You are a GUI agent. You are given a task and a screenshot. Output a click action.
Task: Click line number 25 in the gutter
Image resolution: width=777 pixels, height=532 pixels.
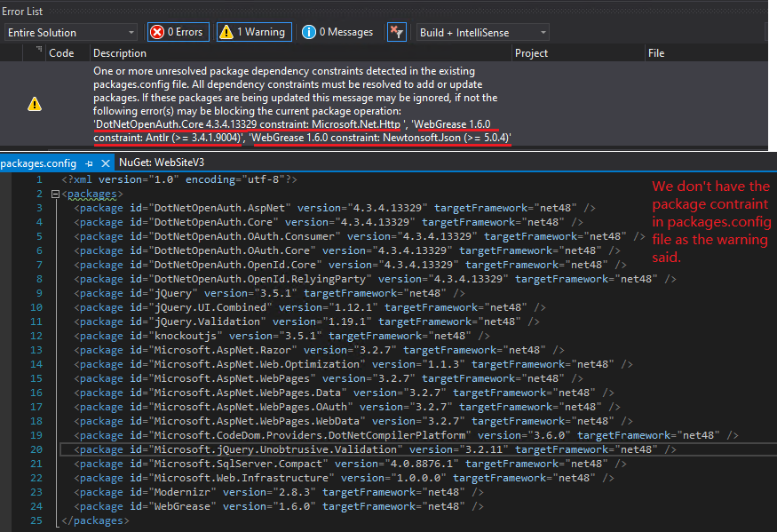[36, 521]
